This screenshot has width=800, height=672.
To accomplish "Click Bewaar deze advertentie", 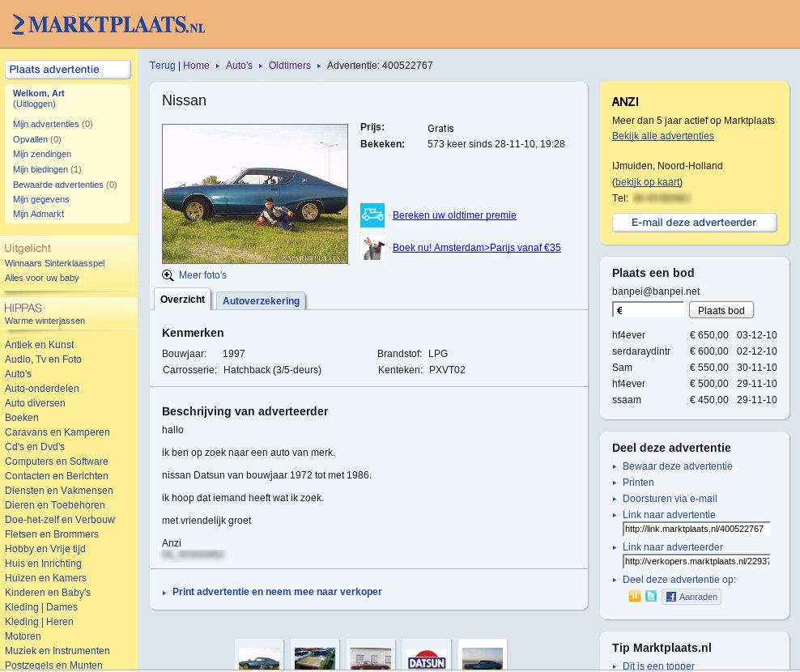I will (677, 466).
